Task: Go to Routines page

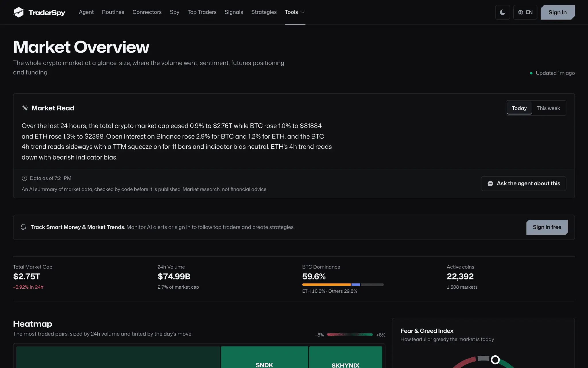Action: (113, 12)
